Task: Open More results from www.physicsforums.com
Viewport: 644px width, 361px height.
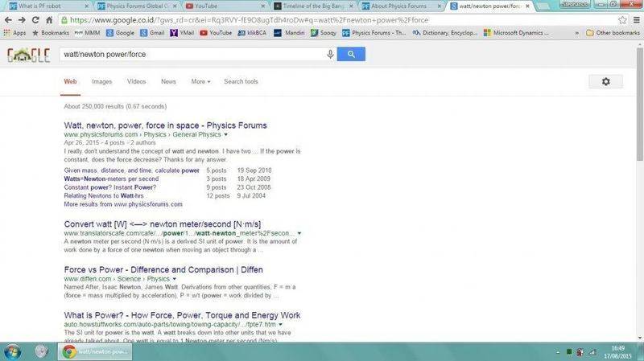Action: [123, 204]
